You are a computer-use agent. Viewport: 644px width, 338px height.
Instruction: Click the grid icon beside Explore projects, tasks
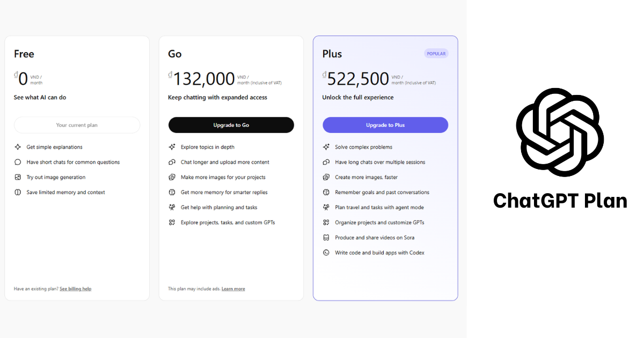[x=172, y=222]
